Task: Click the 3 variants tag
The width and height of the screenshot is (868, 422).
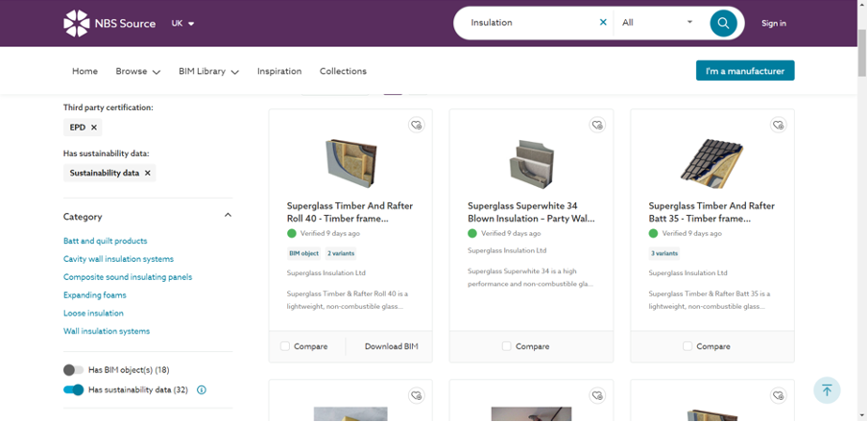Action: click(664, 253)
